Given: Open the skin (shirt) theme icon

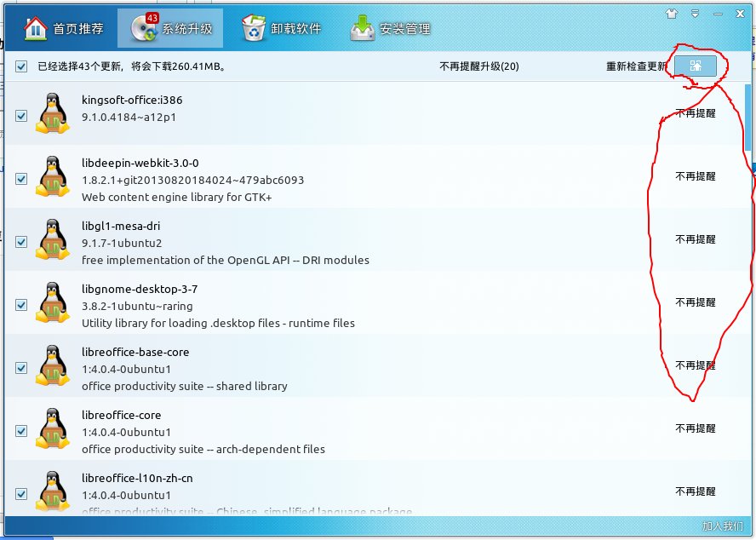Looking at the screenshot, I should pos(671,14).
